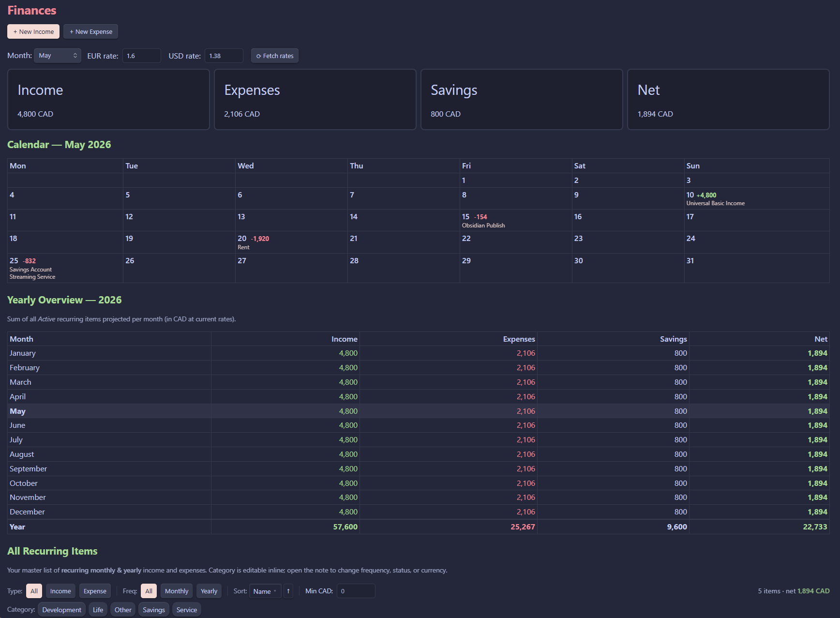The width and height of the screenshot is (840, 618).
Task: Filter recurring items by Income type
Action: point(60,591)
